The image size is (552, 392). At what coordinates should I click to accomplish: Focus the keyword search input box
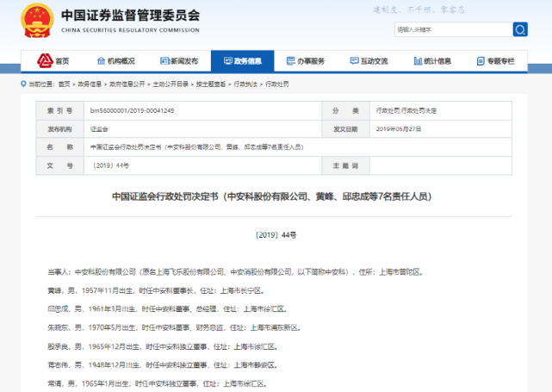tap(452, 29)
